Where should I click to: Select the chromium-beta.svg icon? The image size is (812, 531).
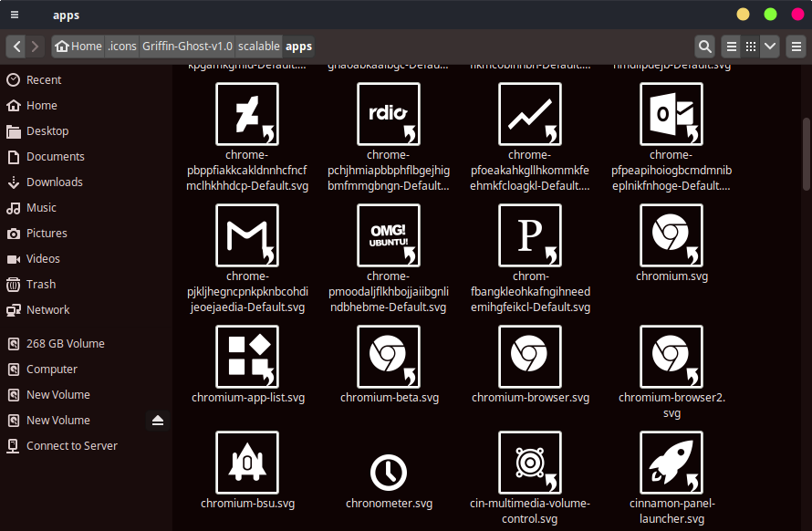[389, 357]
